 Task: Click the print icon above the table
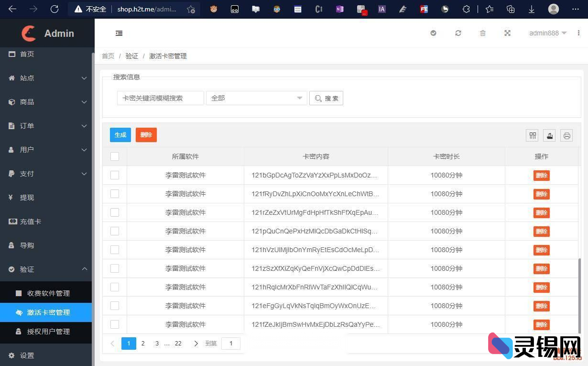pyautogui.click(x=566, y=135)
